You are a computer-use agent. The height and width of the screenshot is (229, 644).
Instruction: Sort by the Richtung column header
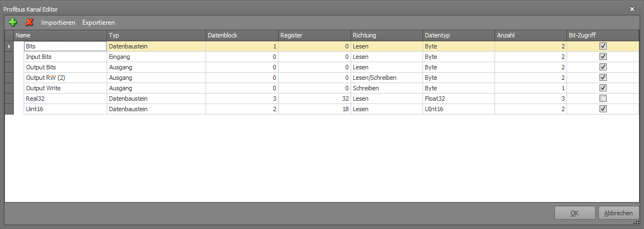387,35
